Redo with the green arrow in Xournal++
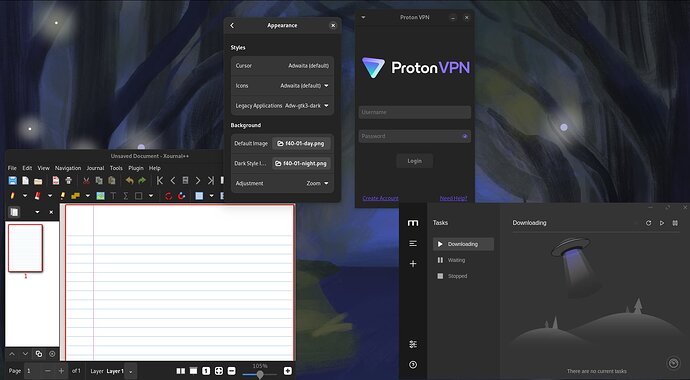 tap(142, 181)
